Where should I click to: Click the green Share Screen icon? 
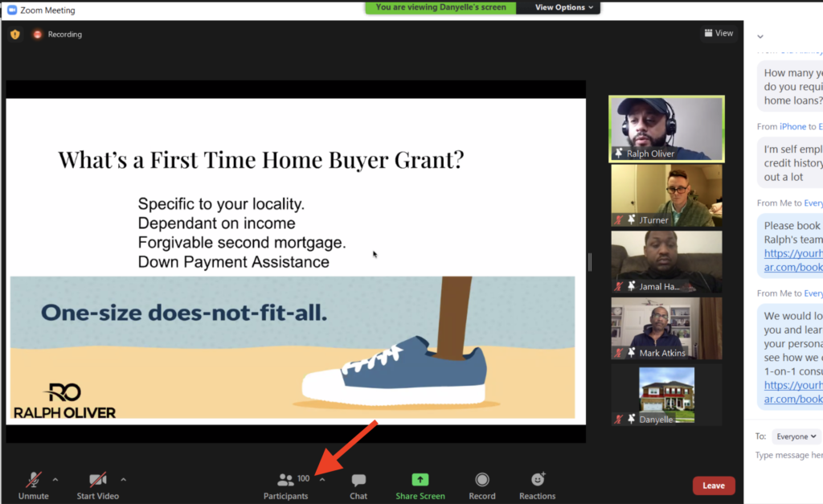[420, 480]
